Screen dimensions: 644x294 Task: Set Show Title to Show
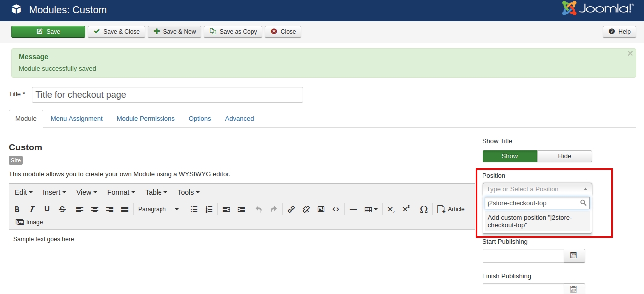coord(509,156)
